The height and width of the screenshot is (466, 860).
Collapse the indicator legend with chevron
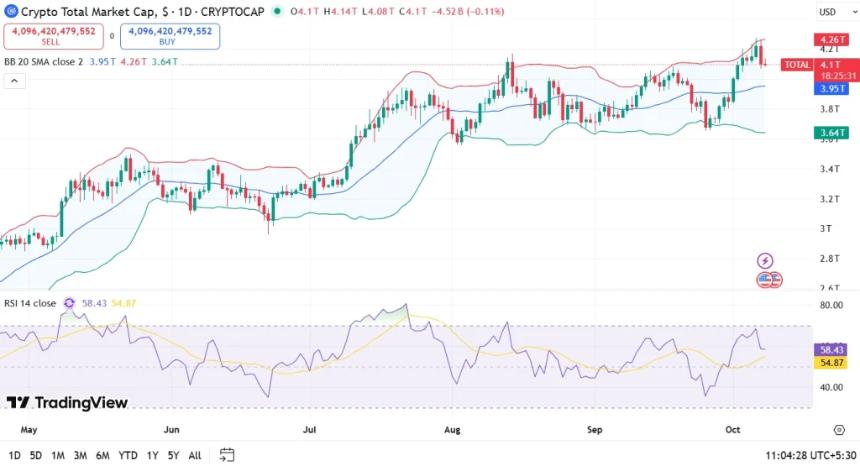click(x=14, y=81)
